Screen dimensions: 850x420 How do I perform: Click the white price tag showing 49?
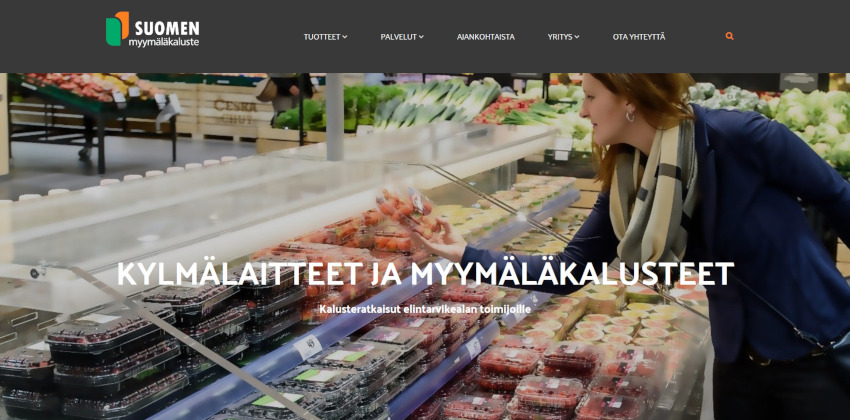(x=308, y=347)
